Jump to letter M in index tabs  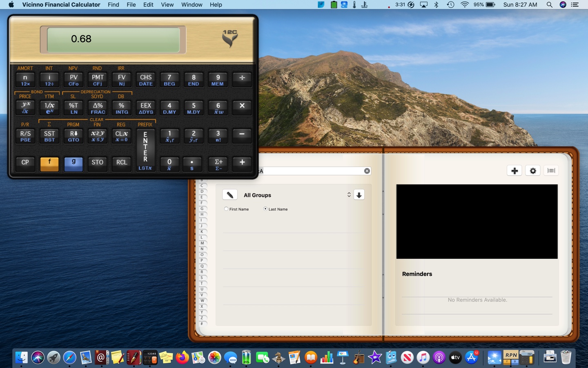tap(202, 243)
